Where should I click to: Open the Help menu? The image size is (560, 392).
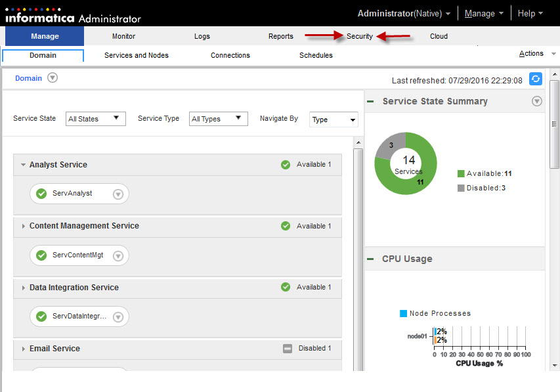pos(530,14)
